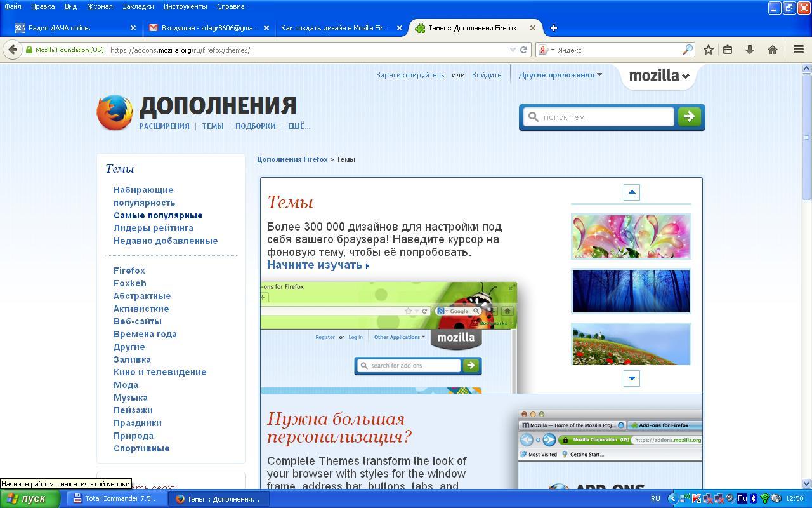The height and width of the screenshot is (508, 812).
Task: Open РАСШИРЕНИЯ navigation link
Action: [164, 126]
